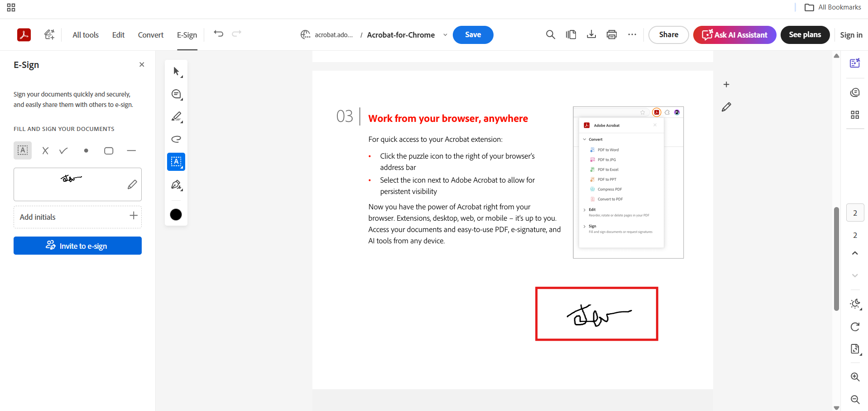Image resolution: width=868 pixels, height=411 pixels.
Task: Redo the last action
Action: pyautogui.click(x=237, y=34)
